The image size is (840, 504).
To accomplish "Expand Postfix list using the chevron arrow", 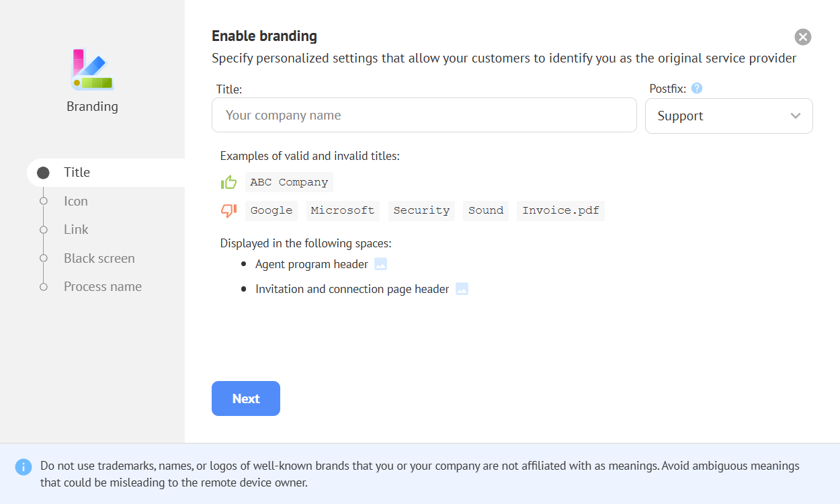I will [x=796, y=116].
